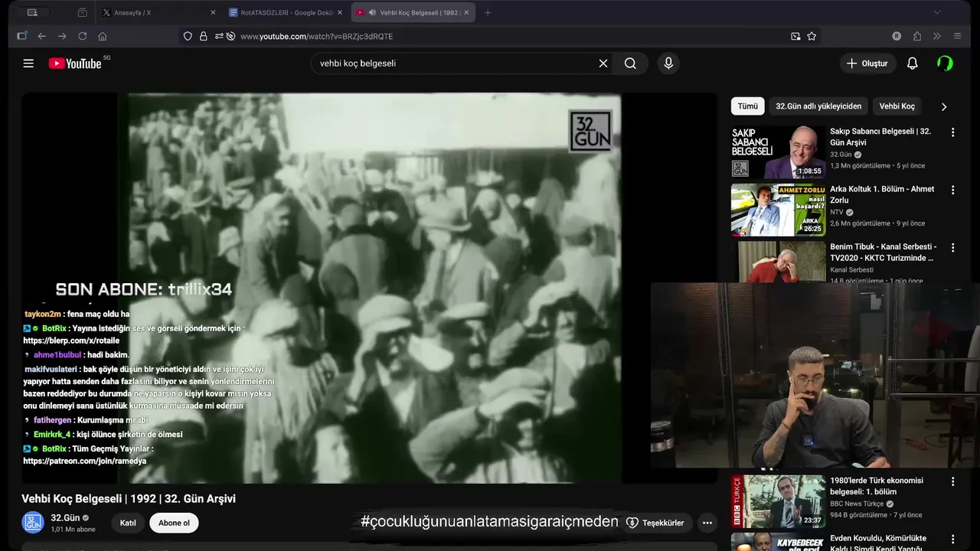Open Arka Koltuk 1. Bölüm title link
This screenshot has height=551, width=980.
(x=882, y=194)
